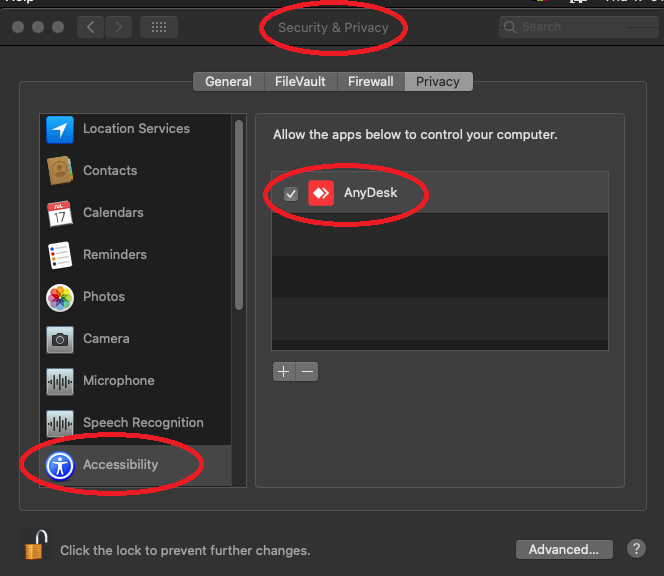This screenshot has height=576, width=664.
Task: Click the Security & Privacy window title
Action: (x=333, y=27)
